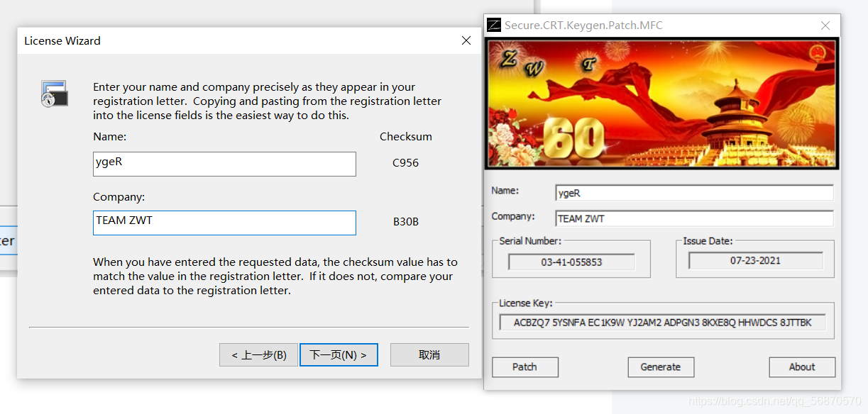Click the Name: label in keygen window
The height and width of the screenshot is (414, 868).
(505, 191)
